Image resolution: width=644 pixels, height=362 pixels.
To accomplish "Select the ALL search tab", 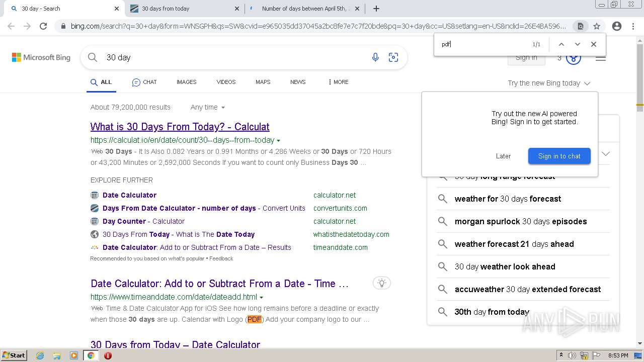I will 101,82.
